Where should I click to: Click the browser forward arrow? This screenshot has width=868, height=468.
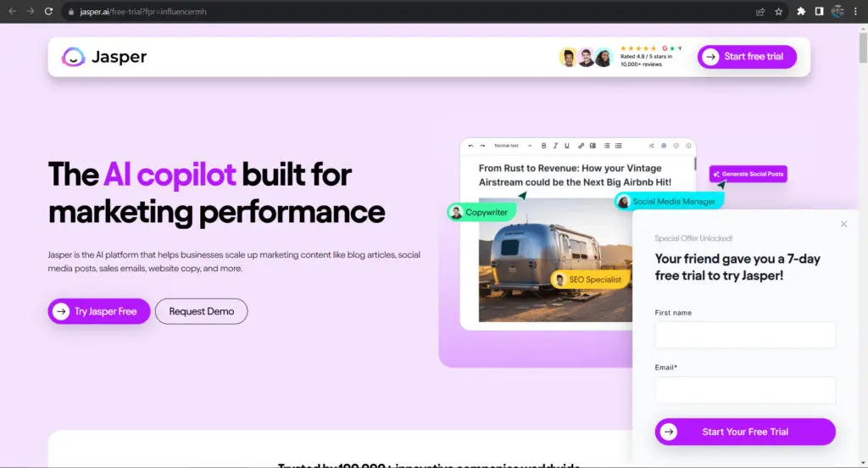31,11
